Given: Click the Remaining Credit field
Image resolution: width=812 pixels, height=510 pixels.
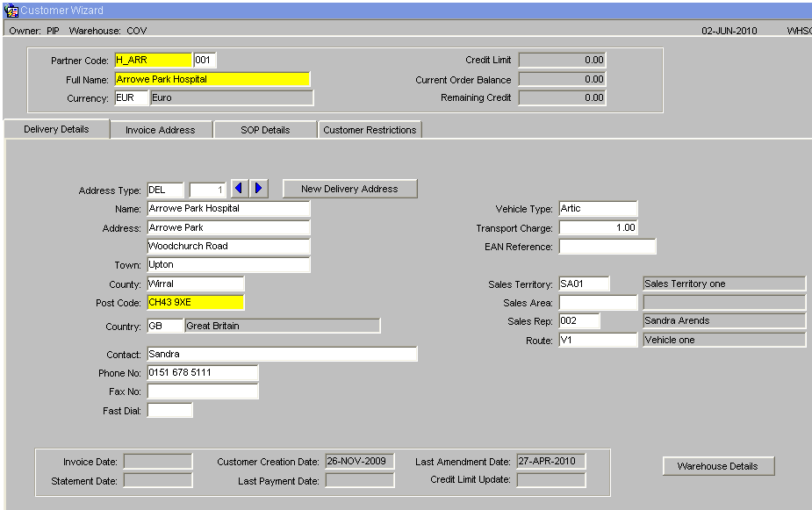Looking at the screenshot, I should pos(562,97).
